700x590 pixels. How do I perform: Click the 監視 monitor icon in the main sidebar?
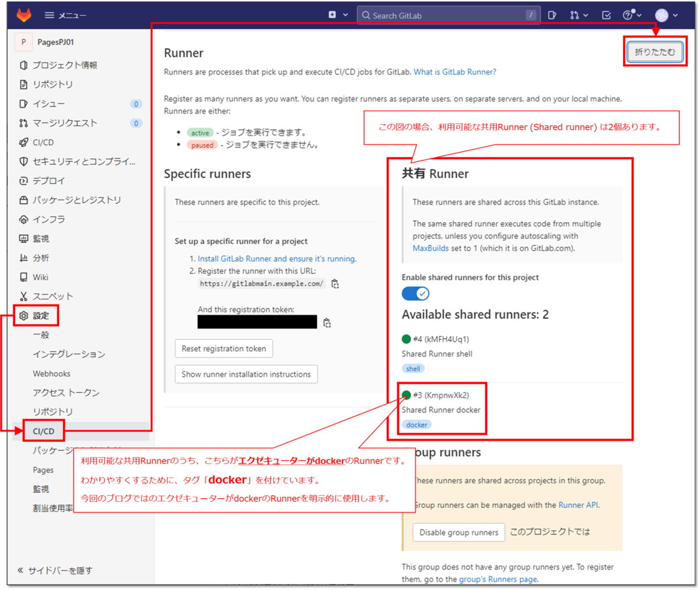pos(23,238)
